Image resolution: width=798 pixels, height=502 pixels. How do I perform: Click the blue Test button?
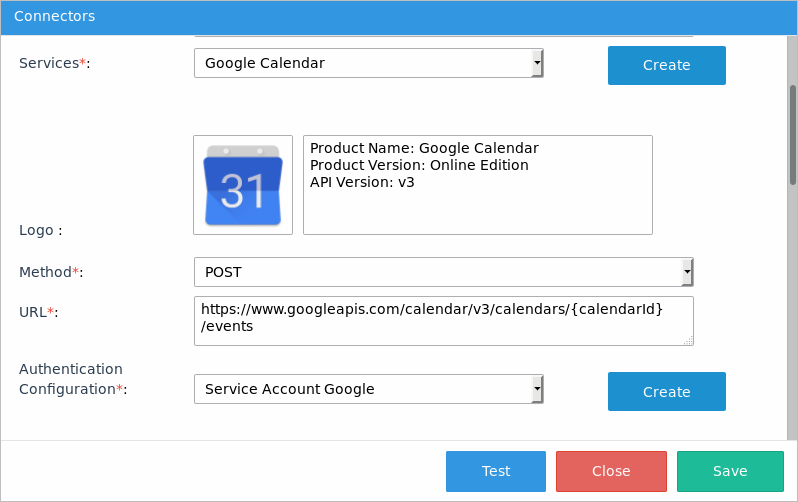click(x=495, y=471)
